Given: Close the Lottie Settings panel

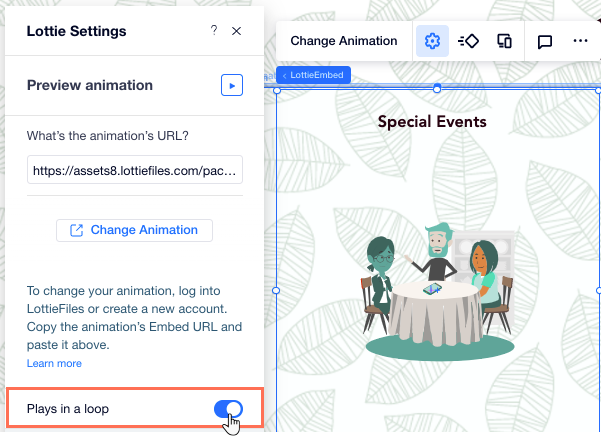Looking at the screenshot, I should pos(236,31).
